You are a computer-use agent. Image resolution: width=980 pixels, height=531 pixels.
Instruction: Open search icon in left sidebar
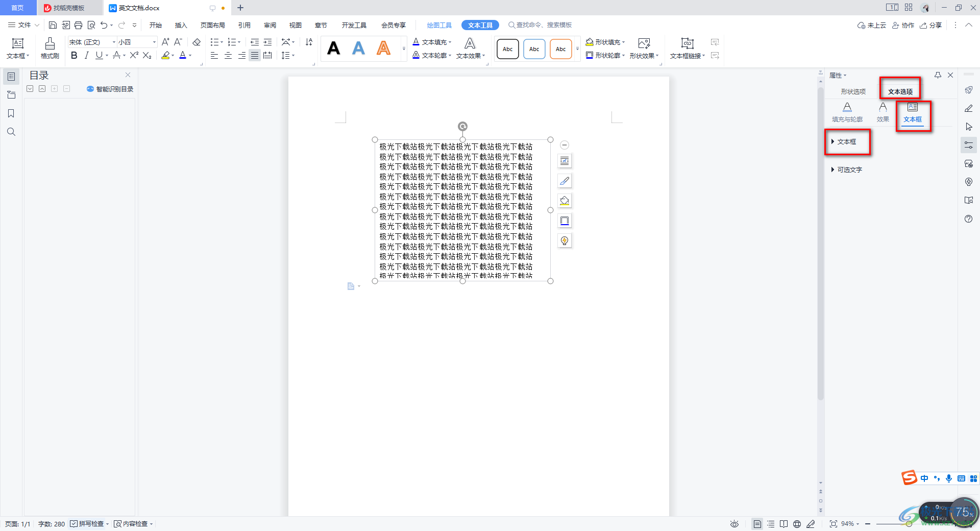pyautogui.click(x=11, y=132)
